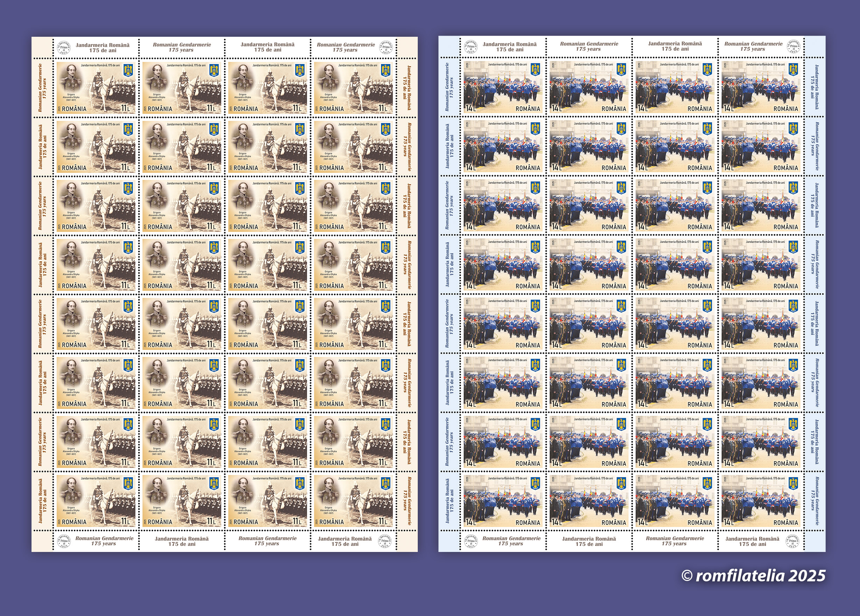Image resolution: width=860 pixels, height=616 pixels.
Task: Click the coat of arms on the first 14L stamp
Action: coord(535,70)
